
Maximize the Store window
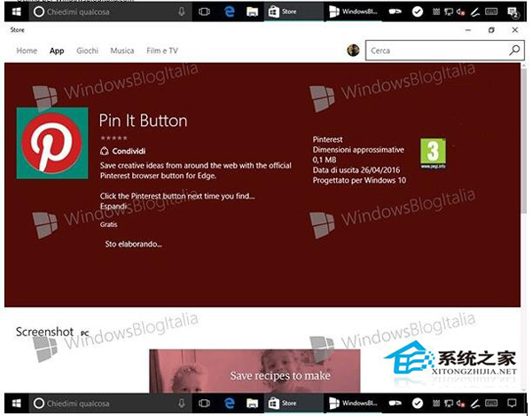[491, 30]
